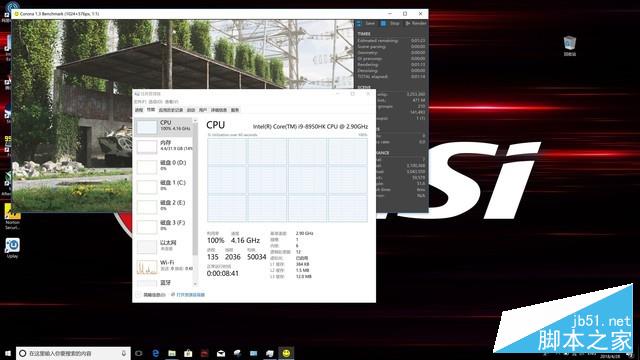This screenshot has width=640, height=360.
Task: Switch to the 进程 tab in Task Manager
Action: [139, 110]
